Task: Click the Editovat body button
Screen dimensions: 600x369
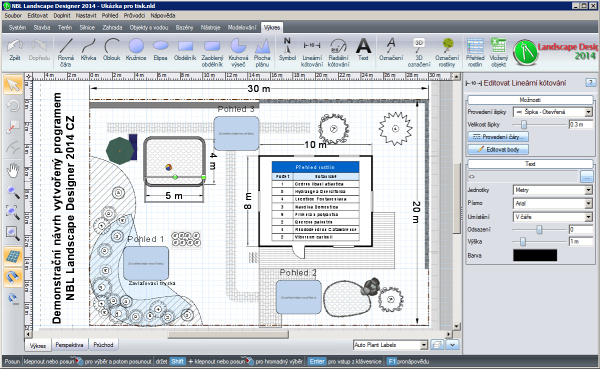Action: (x=498, y=149)
